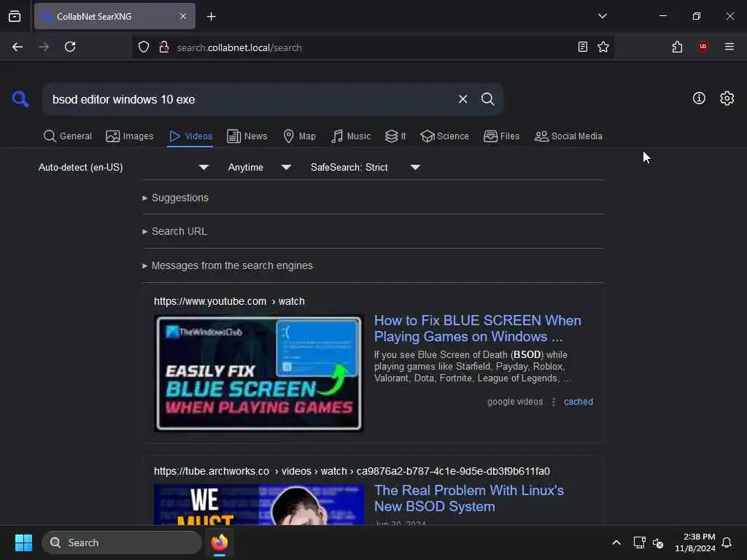747x560 pixels.
Task: Switch to Science category
Action: (x=444, y=136)
